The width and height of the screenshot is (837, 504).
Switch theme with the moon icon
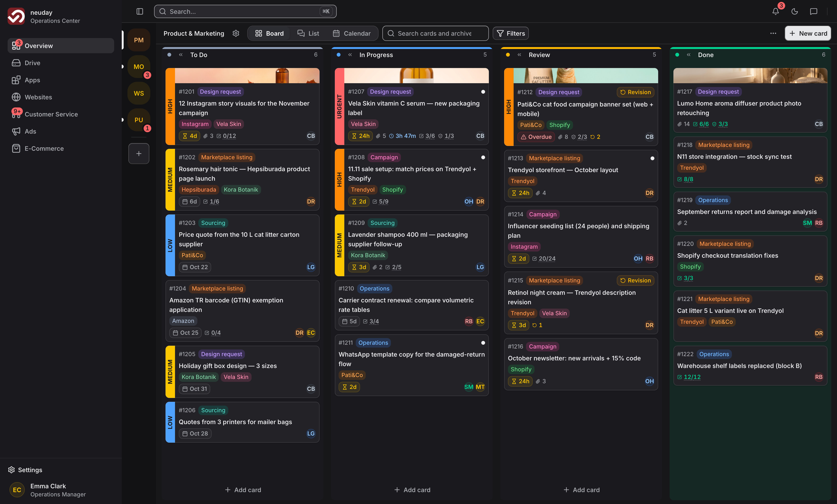click(x=794, y=12)
